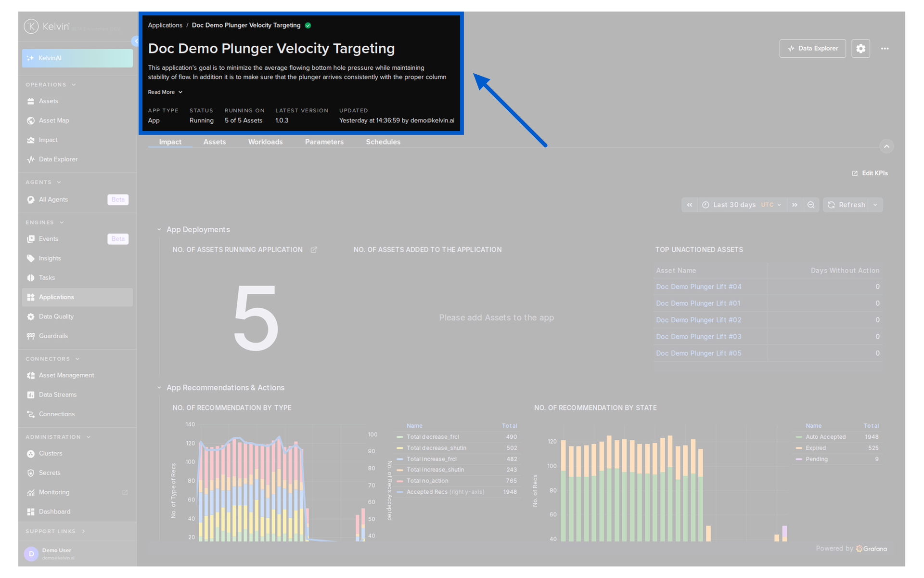Shift time range forward
This screenshot has height=578, width=924.
tap(795, 205)
